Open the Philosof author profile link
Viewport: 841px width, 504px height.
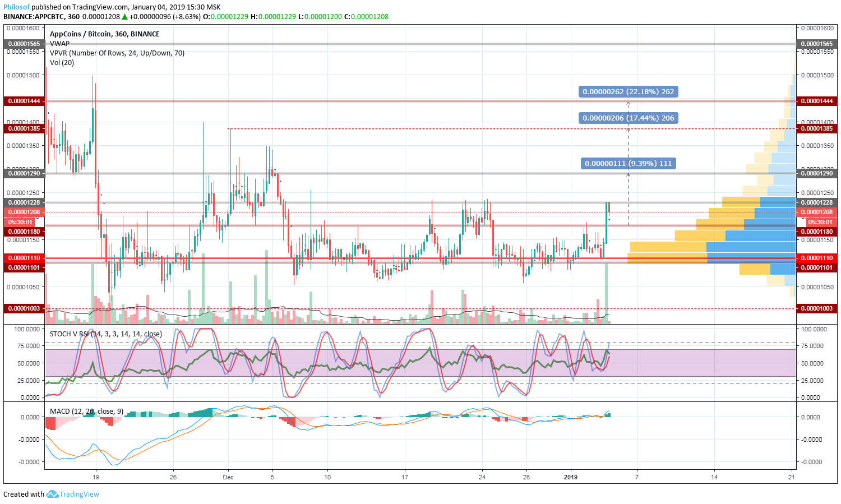[17, 7]
